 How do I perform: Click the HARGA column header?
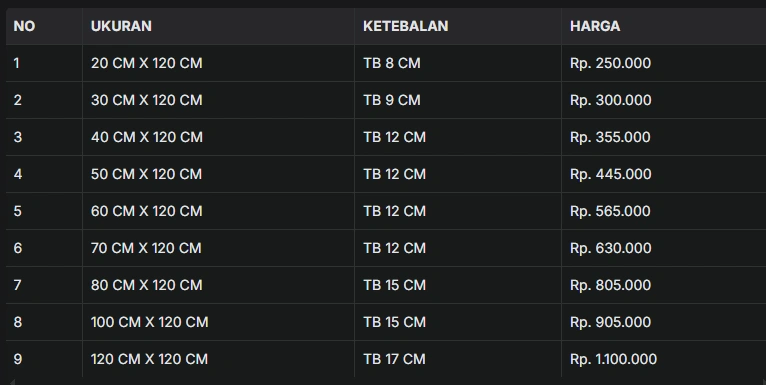click(x=664, y=26)
